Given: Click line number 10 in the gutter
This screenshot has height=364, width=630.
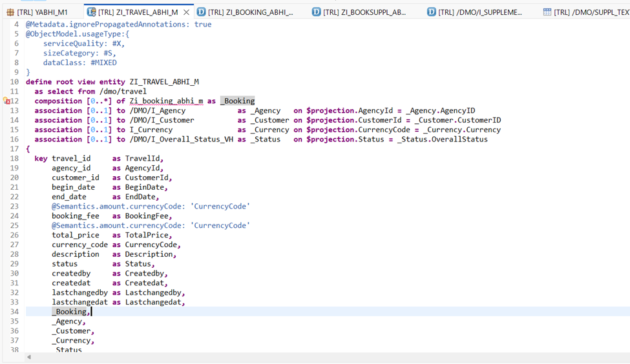Looking at the screenshot, I should 14,81.
